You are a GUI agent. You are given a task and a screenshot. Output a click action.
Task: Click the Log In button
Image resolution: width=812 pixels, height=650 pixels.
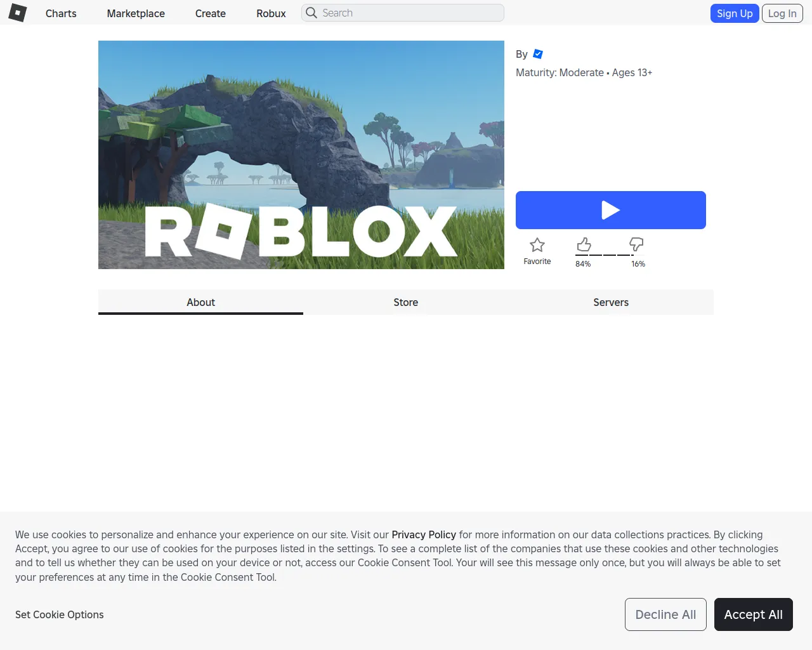click(782, 13)
